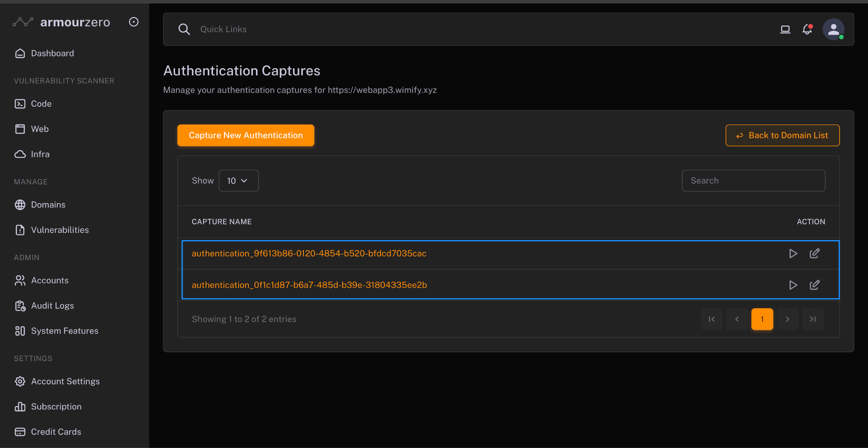The height and width of the screenshot is (448, 868).
Task: Go to the next page arrow
Action: tap(787, 319)
